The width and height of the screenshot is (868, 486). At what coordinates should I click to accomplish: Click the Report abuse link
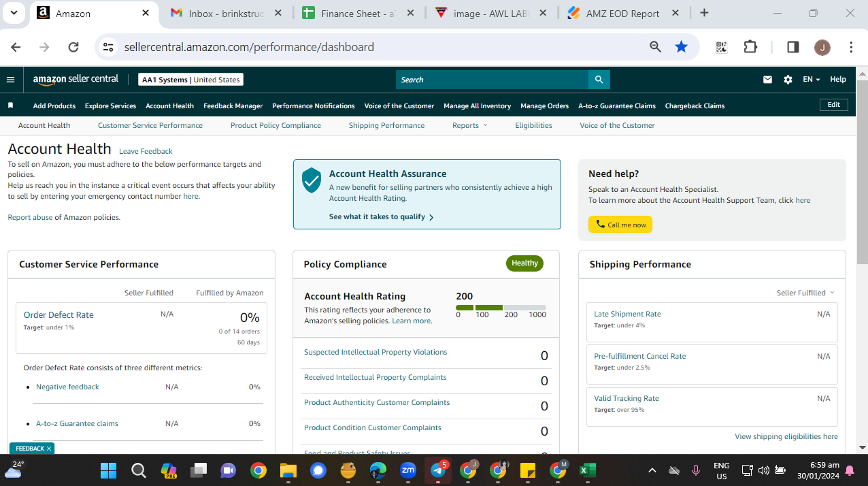[30, 217]
